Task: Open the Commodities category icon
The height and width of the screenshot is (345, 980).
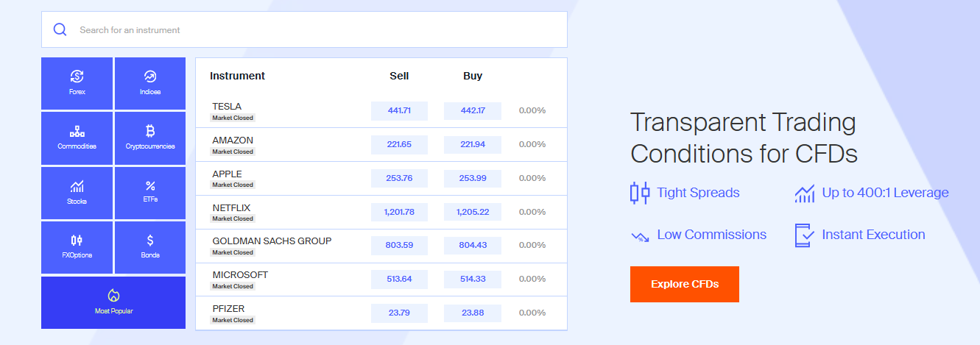Action: (77, 132)
